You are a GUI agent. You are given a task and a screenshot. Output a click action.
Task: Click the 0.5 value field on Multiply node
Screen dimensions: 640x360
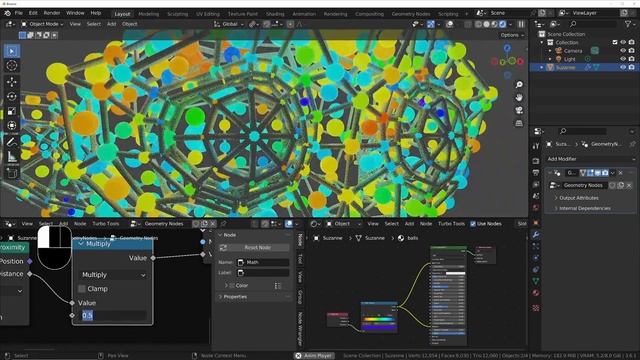(113, 316)
